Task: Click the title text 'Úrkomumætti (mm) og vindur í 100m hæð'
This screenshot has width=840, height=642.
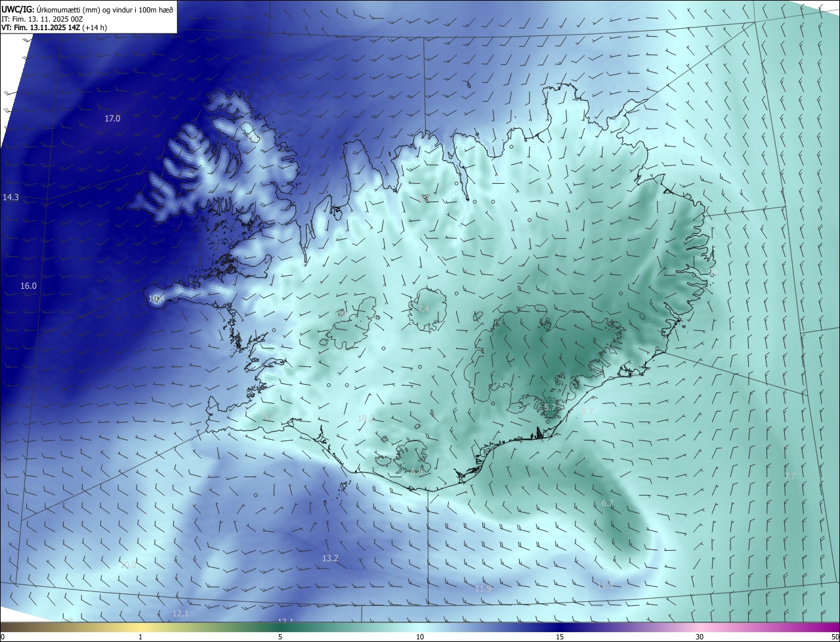Action: tap(105, 9)
